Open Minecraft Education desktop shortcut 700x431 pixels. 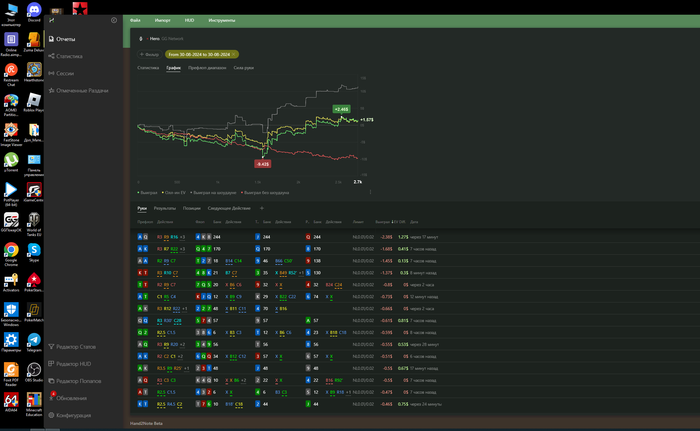34,404
